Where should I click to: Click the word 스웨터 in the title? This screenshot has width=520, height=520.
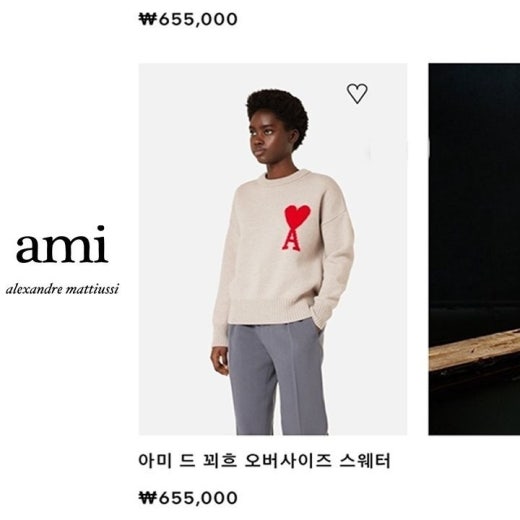pyautogui.click(x=364, y=461)
